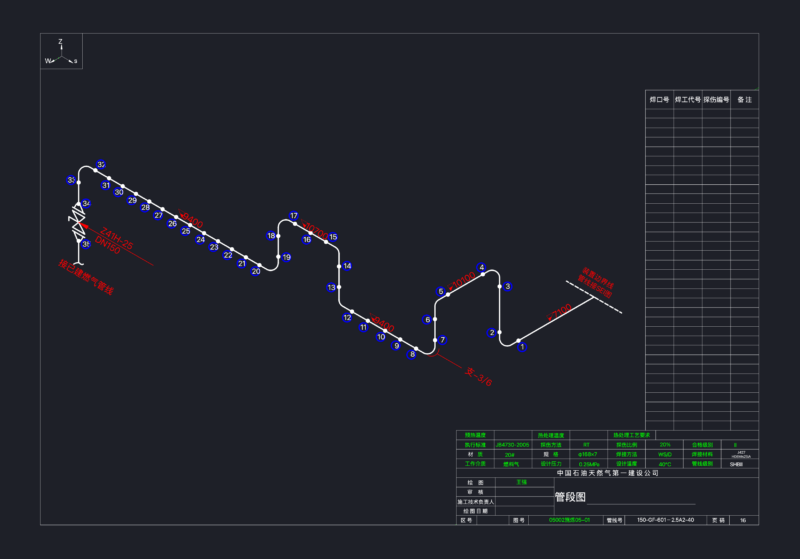Select weld marker 21

242,264
